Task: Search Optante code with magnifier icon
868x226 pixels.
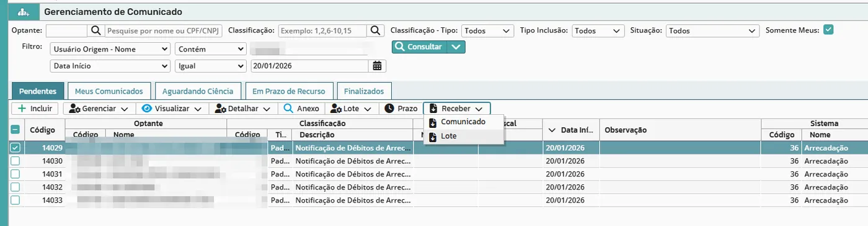Action: point(96,30)
